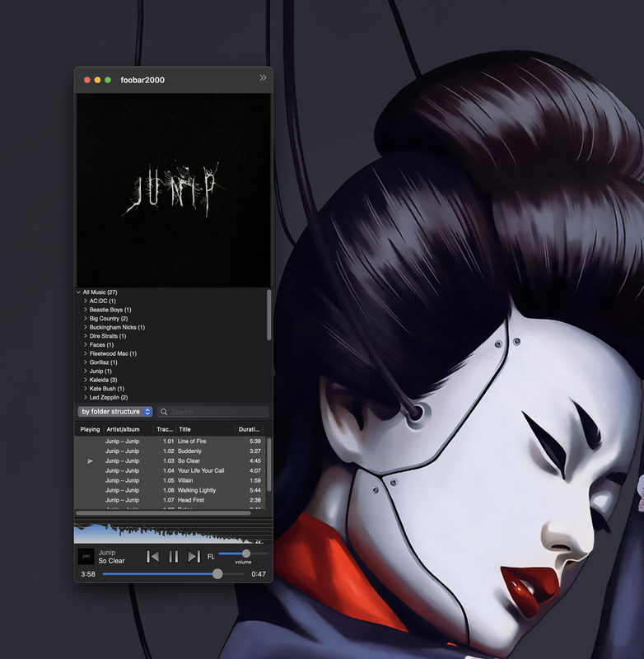Click the Junip album art
Viewport: 644px width, 659px height.
point(173,190)
